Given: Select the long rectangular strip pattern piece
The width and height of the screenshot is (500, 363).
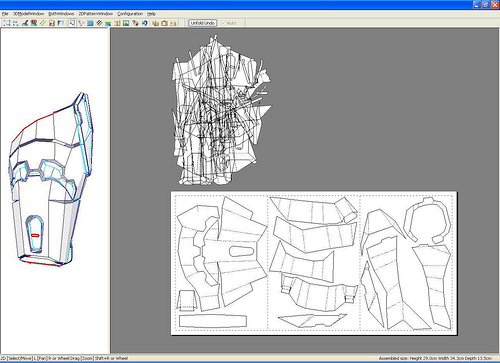Looking at the screenshot, I should [213, 321].
